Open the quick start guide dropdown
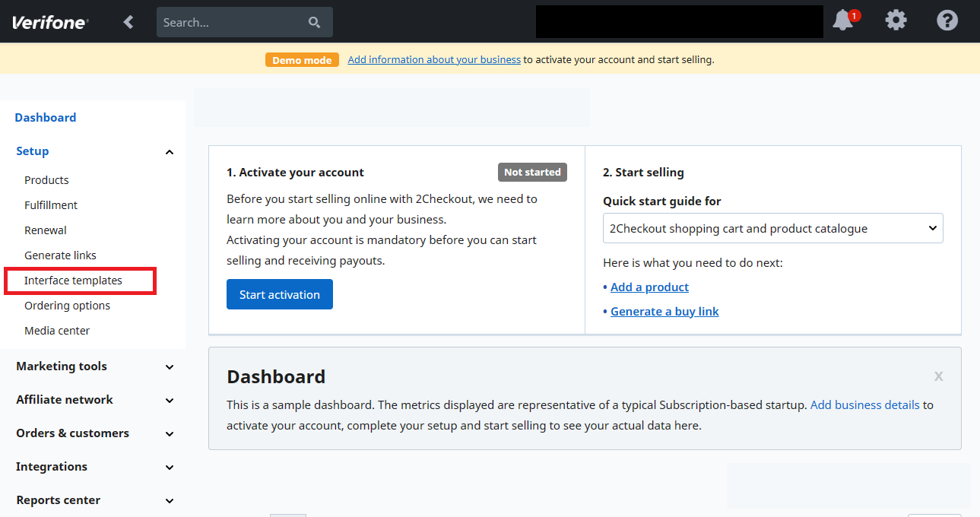 (x=772, y=228)
